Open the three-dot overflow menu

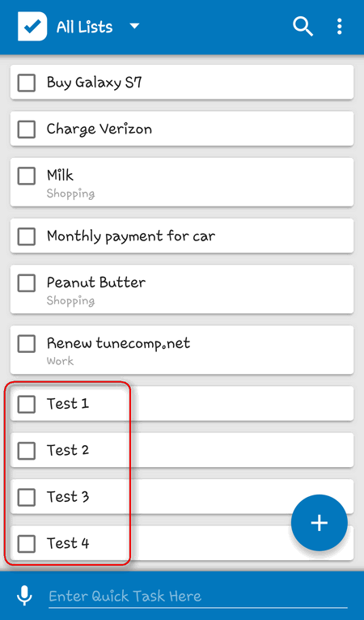coord(339,27)
